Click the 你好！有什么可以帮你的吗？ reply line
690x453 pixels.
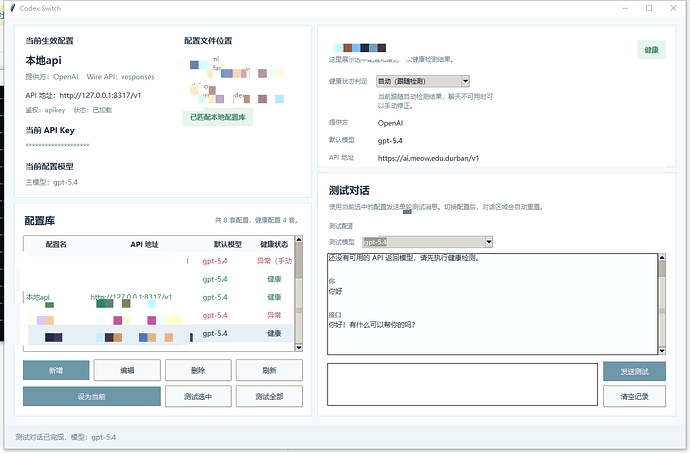pos(372,325)
